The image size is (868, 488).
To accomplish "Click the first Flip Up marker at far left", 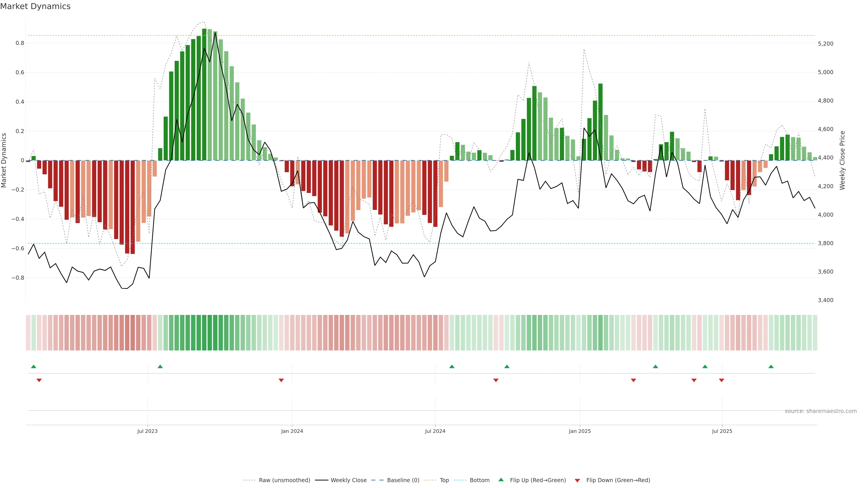I will point(33,366).
